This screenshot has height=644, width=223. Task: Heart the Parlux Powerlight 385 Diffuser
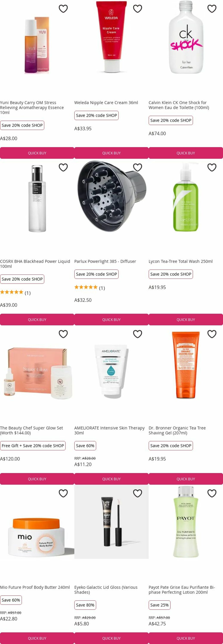coord(138,167)
